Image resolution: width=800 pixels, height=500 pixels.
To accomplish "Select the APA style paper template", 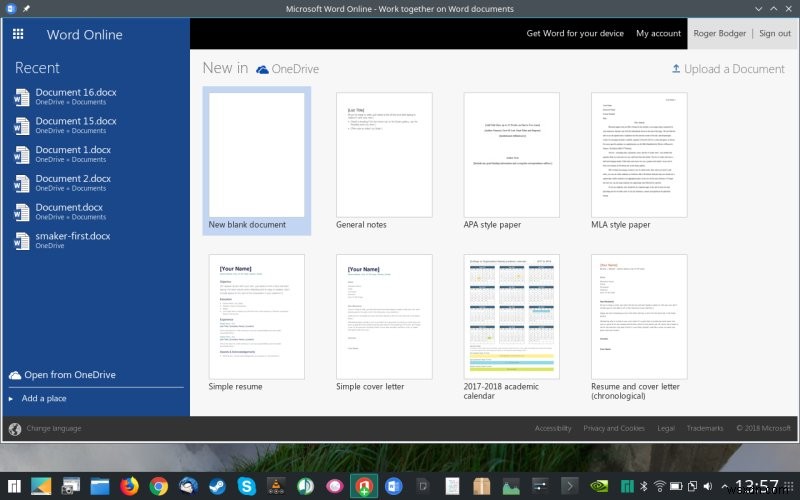I will tap(511, 161).
